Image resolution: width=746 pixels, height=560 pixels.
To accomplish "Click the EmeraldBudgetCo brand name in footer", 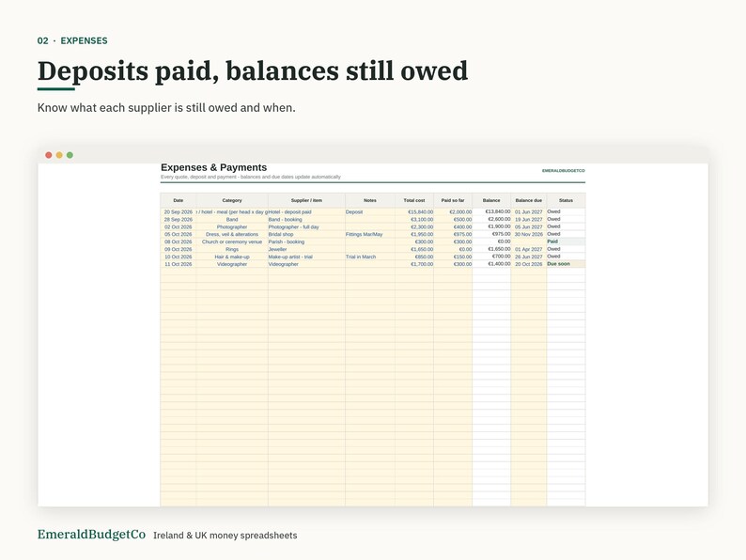I will tap(91, 535).
